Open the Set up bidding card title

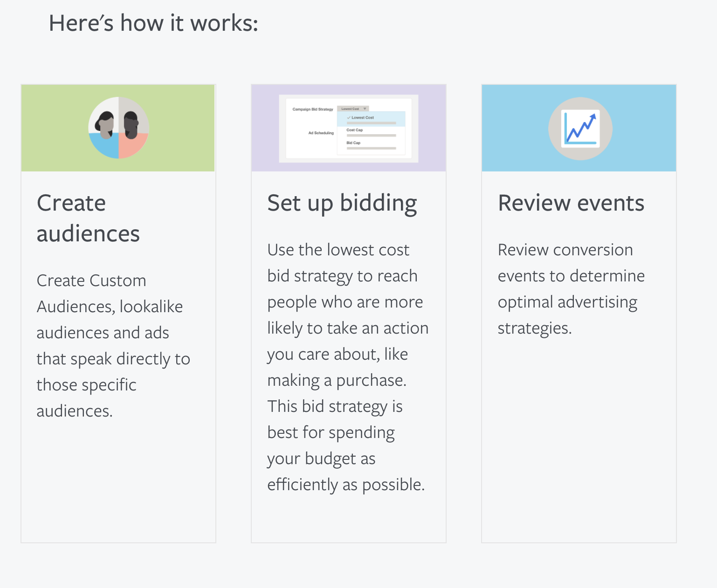click(342, 203)
